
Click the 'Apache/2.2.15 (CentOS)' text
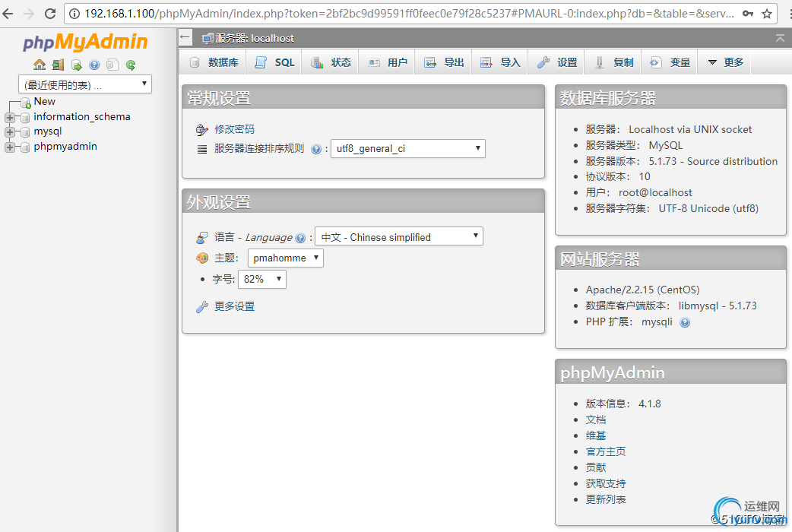pos(642,290)
